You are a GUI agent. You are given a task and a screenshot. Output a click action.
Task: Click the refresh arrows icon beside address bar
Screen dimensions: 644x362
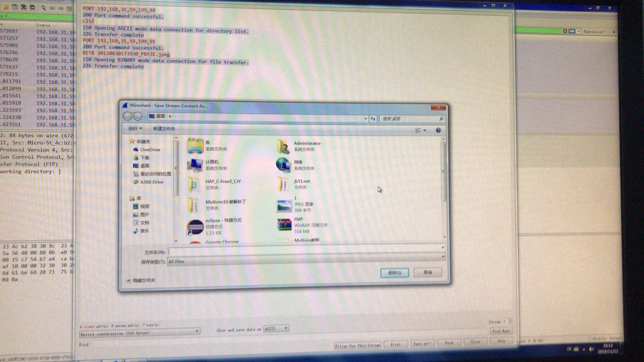point(373,119)
